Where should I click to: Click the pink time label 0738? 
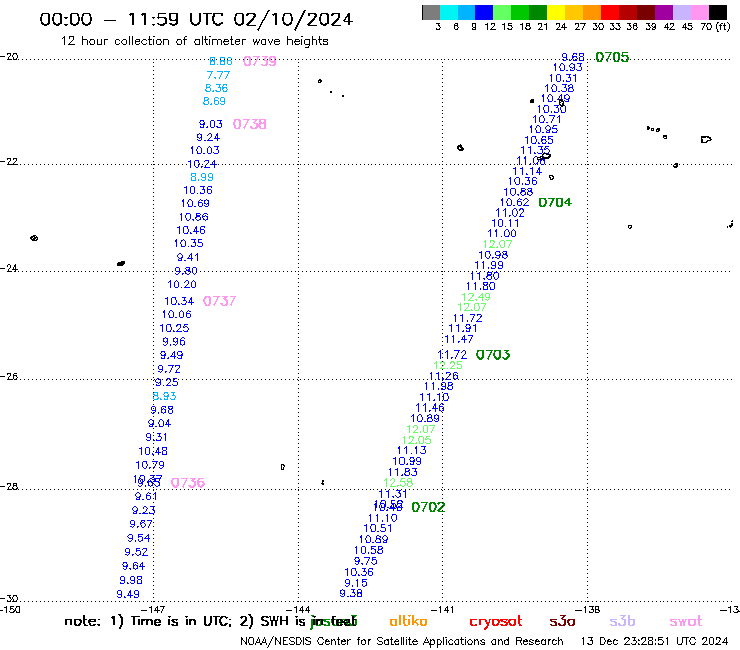pyautogui.click(x=250, y=124)
